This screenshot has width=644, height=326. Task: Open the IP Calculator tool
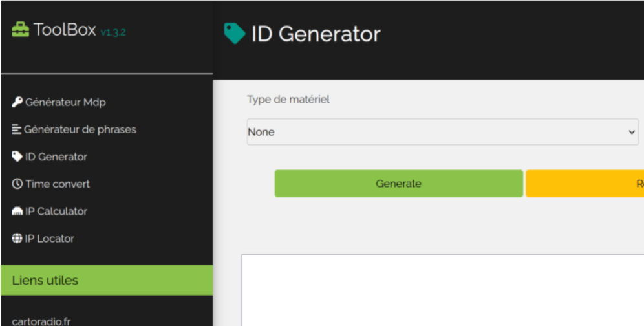coord(56,212)
